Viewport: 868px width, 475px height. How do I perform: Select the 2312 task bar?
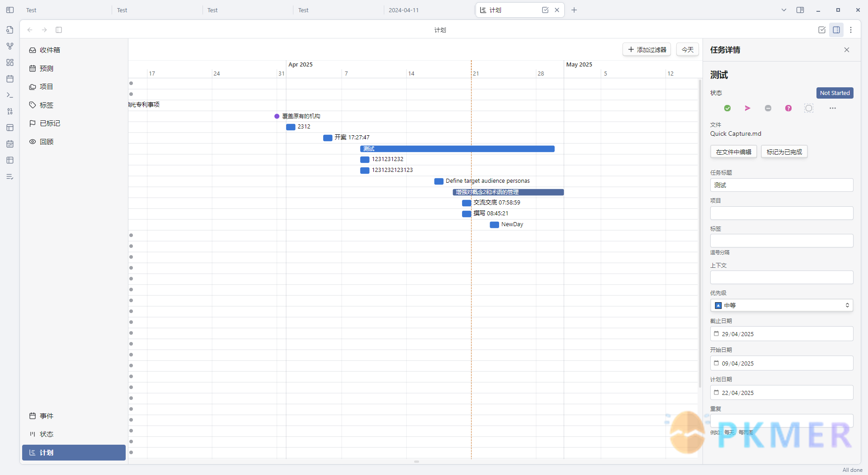pos(291,127)
